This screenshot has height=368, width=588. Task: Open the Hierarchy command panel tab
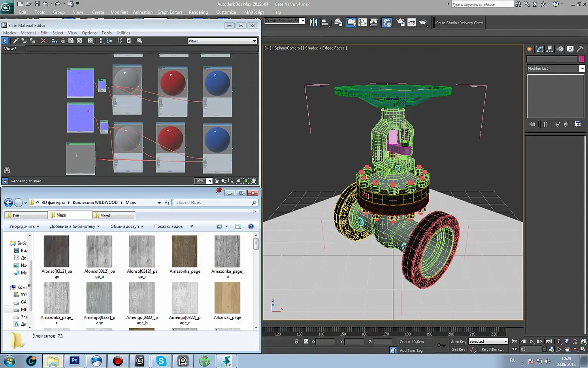coord(550,49)
